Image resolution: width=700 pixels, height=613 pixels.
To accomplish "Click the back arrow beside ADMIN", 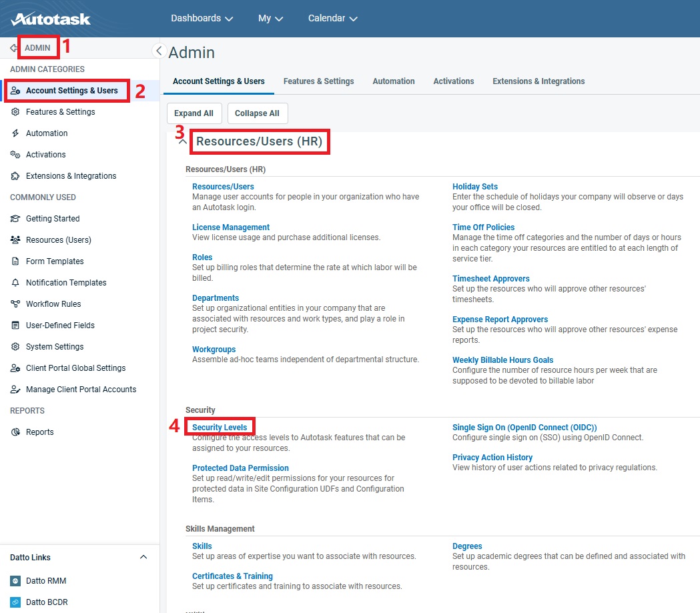I will [13, 48].
